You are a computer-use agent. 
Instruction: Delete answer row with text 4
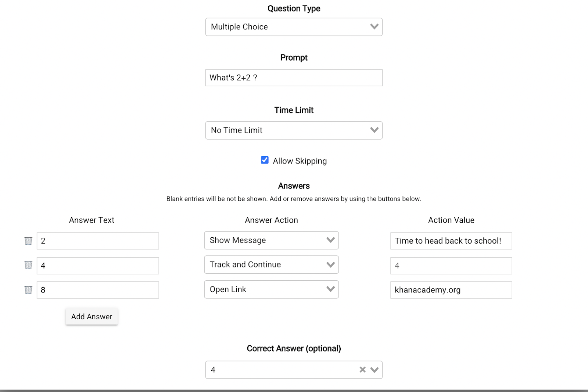pos(28,265)
